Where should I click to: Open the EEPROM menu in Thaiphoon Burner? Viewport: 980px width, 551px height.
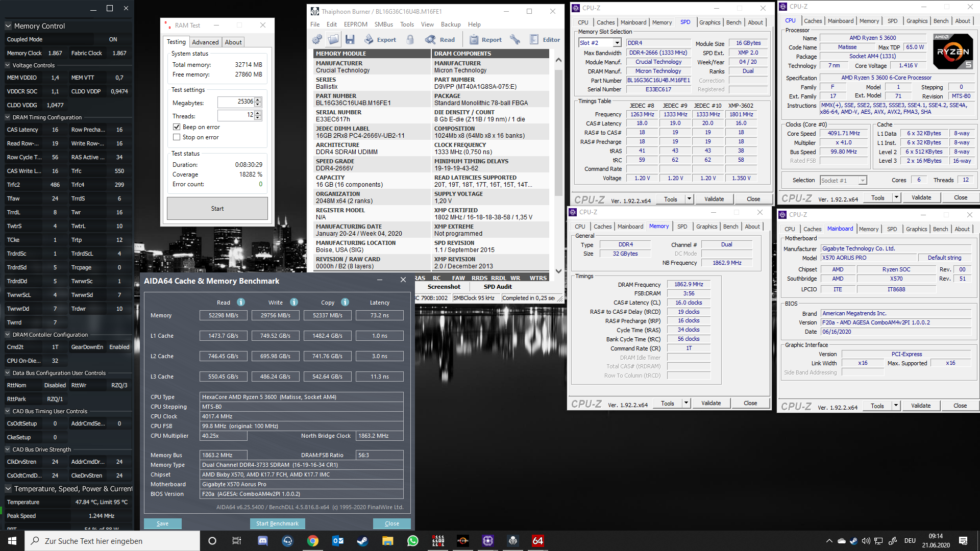point(355,24)
